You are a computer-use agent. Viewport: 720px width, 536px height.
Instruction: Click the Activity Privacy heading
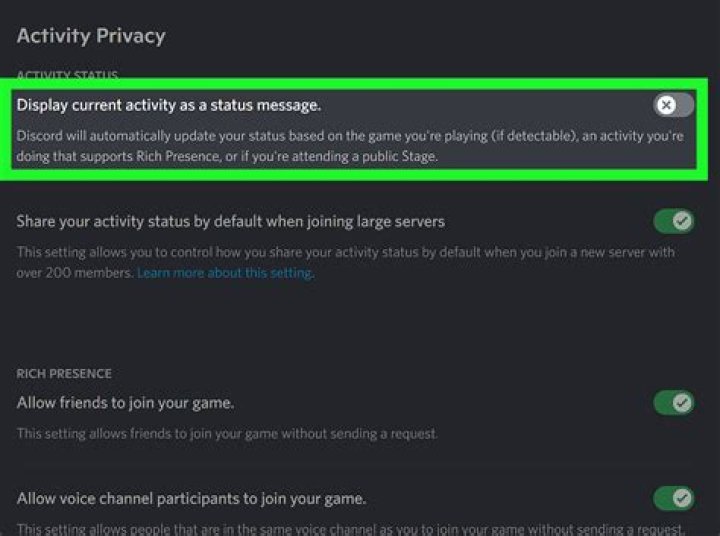[x=91, y=36]
